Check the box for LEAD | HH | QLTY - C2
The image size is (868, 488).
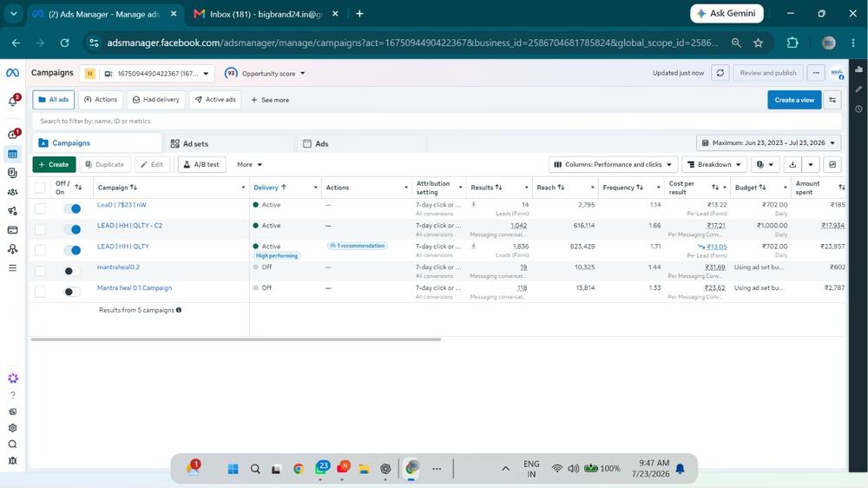coord(40,229)
